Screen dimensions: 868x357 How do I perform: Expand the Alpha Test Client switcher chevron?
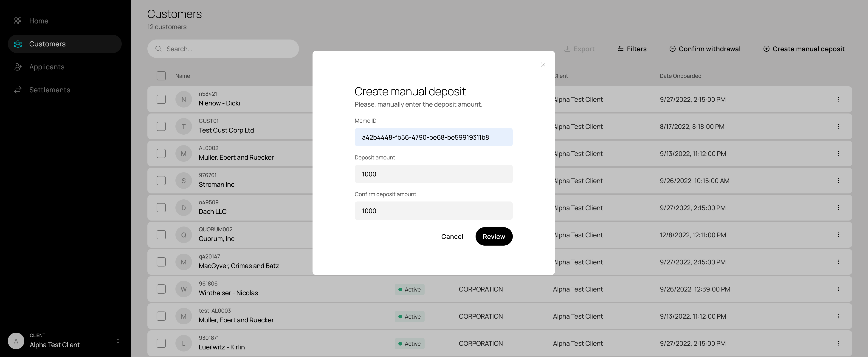[x=118, y=341]
